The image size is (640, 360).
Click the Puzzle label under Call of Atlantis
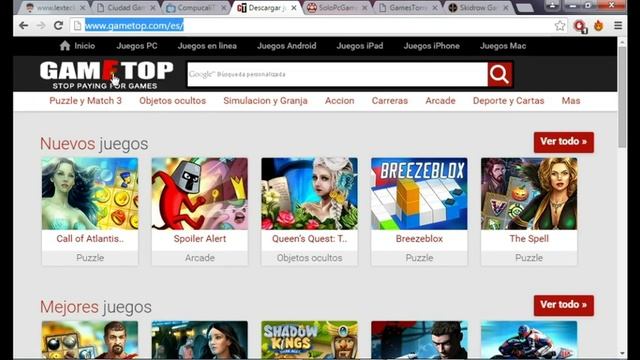click(90, 258)
